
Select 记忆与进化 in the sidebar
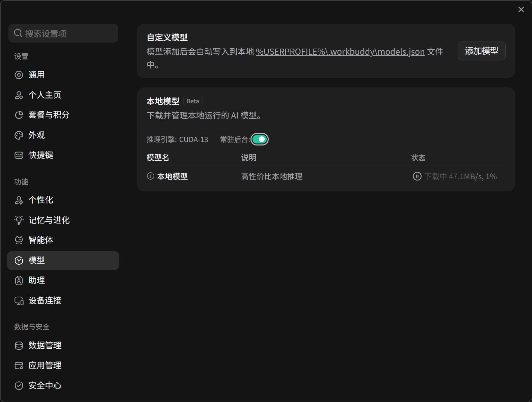(x=63, y=220)
